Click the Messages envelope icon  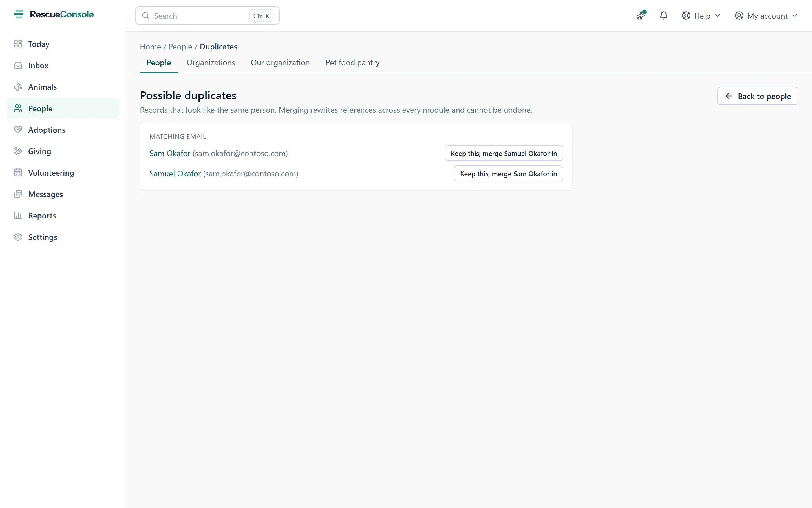pos(18,194)
